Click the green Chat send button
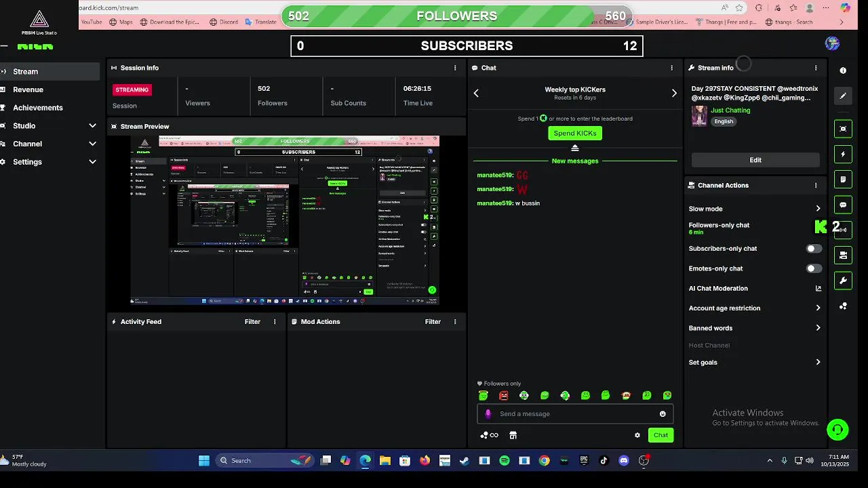 tap(660, 435)
